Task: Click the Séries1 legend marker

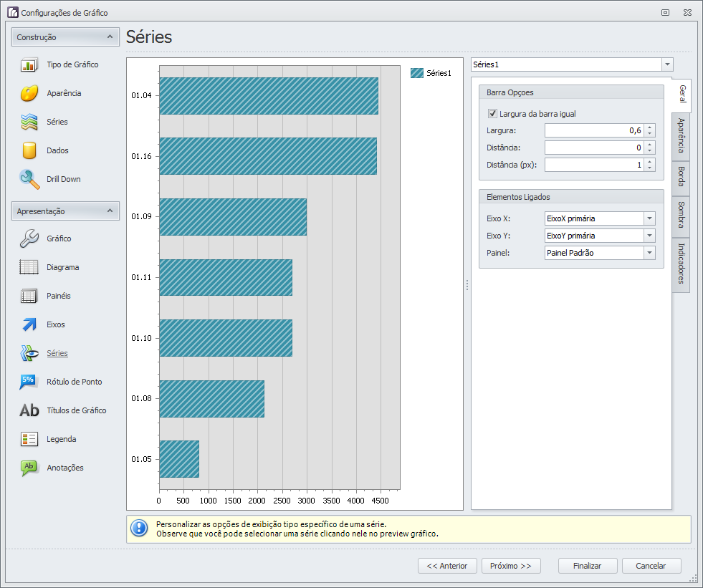Action: [x=417, y=73]
